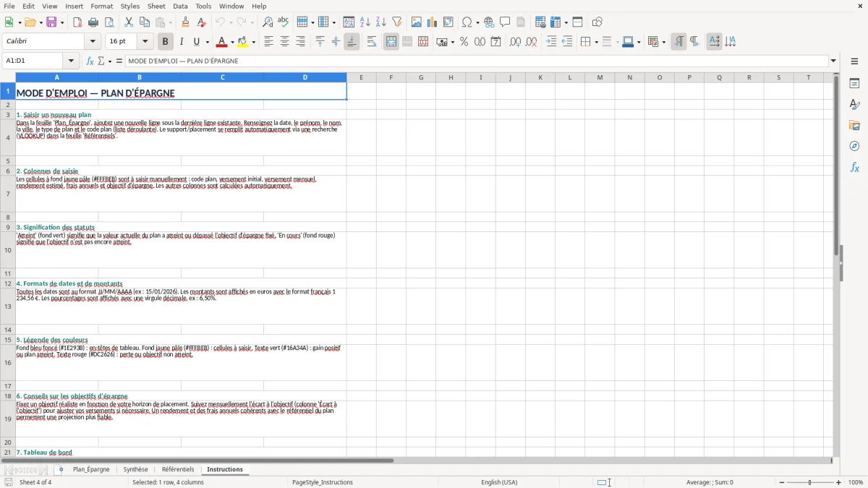Increase cell indent
Image resolution: width=868 pixels, height=488 pixels.
tap(551, 42)
